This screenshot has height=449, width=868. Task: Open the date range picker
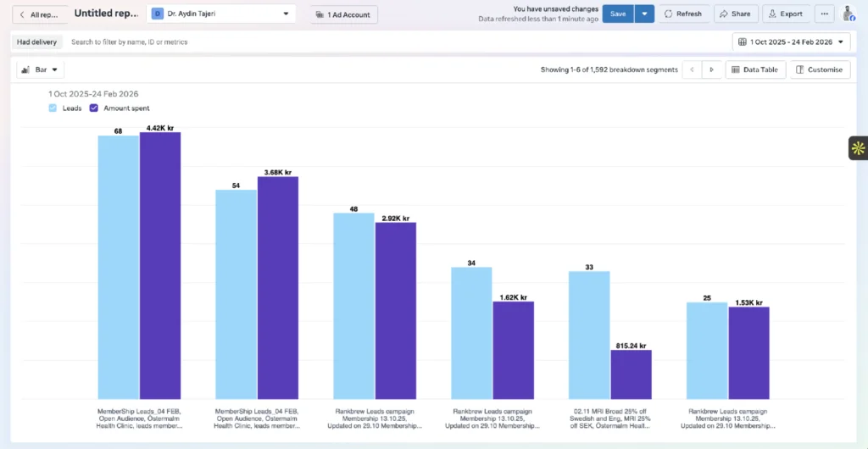point(791,42)
